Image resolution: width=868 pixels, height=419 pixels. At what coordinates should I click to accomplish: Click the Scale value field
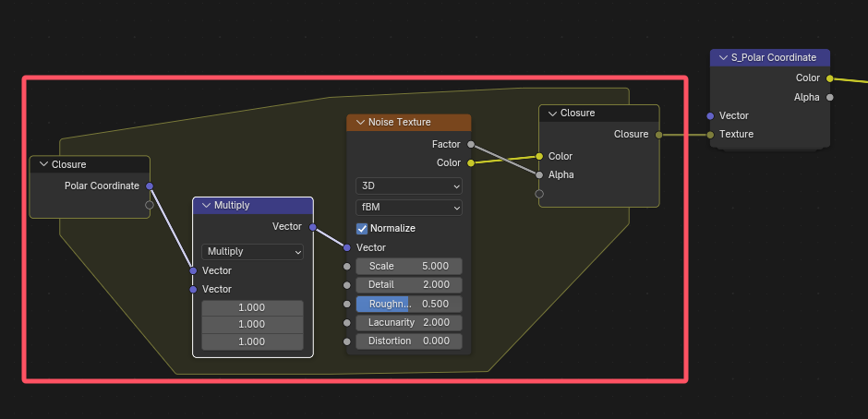tap(408, 266)
